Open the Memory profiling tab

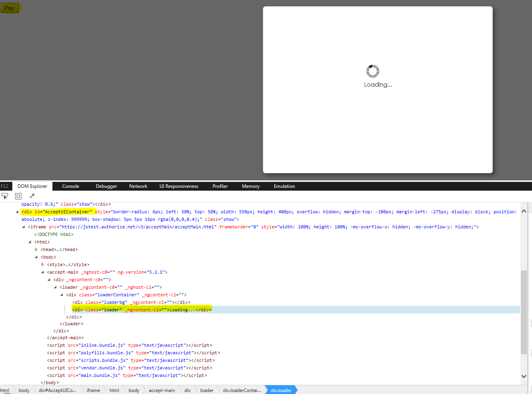[250, 186]
